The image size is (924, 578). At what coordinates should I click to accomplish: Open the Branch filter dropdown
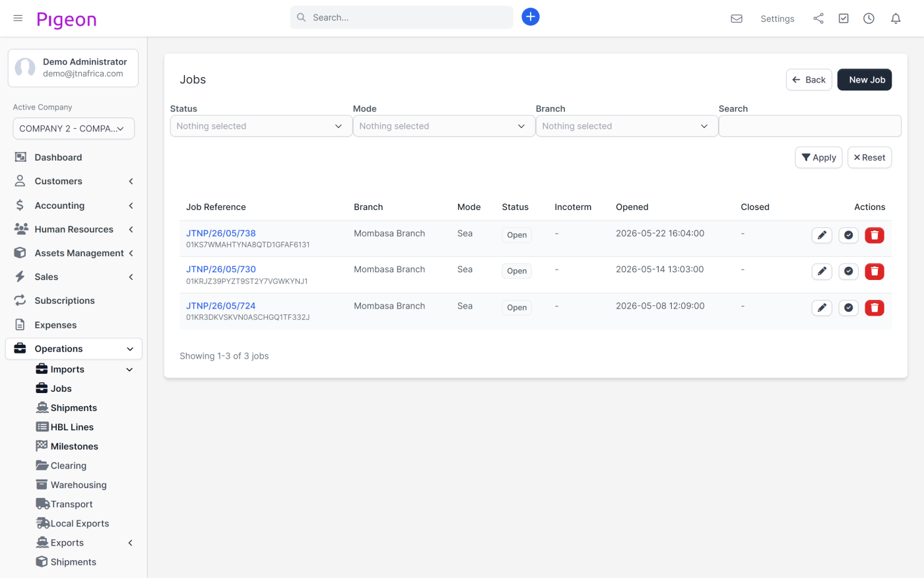(x=627, y=126)
